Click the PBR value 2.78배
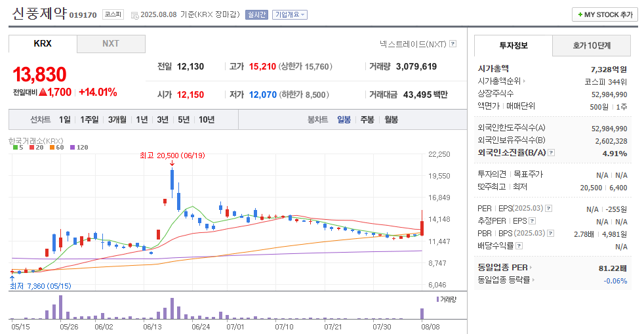 coord(584,234)
